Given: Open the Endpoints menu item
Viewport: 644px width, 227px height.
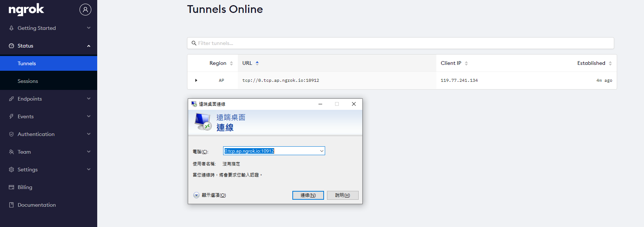Looking at the screenshot, I should click(x=49, y=99).
